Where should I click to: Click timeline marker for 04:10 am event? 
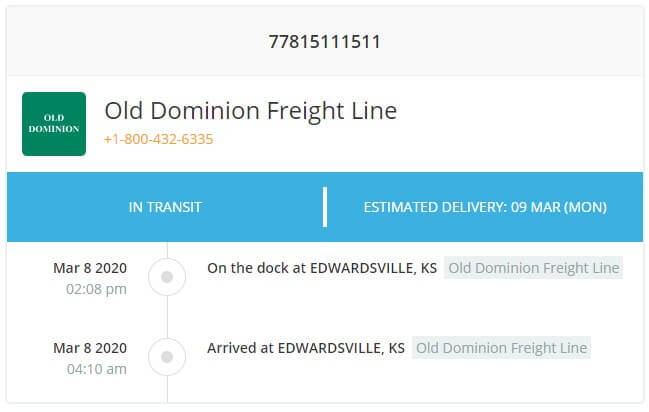pos(167,357)
